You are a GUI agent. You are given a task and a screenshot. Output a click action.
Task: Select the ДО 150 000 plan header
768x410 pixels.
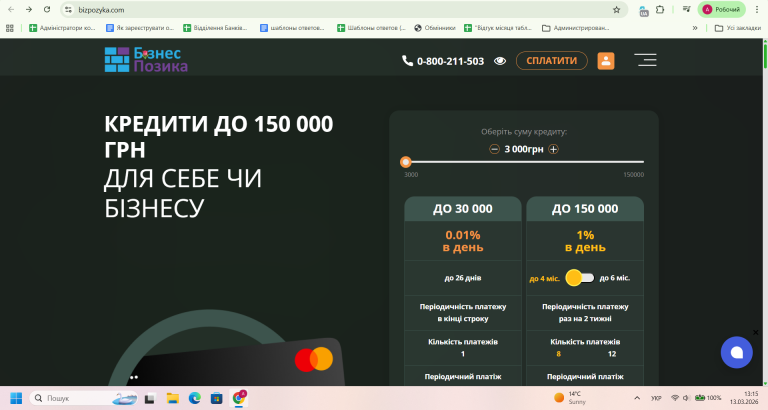pos(585,209)
